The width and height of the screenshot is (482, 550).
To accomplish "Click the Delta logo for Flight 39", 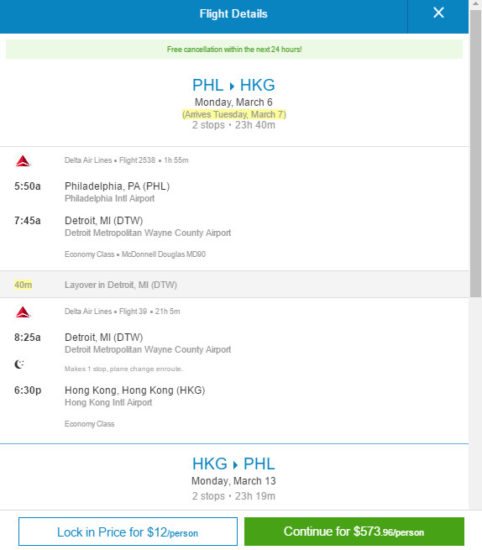I will 23,312.
